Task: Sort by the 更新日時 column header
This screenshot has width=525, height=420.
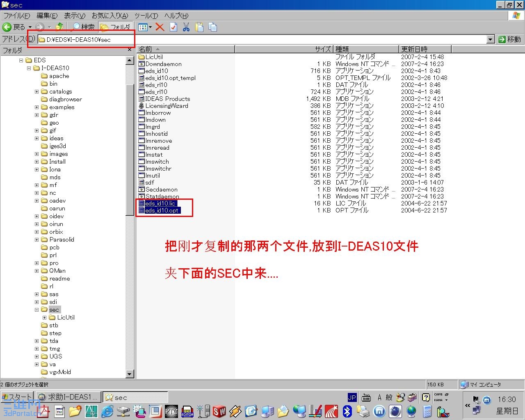Action: tap(425, 49)
